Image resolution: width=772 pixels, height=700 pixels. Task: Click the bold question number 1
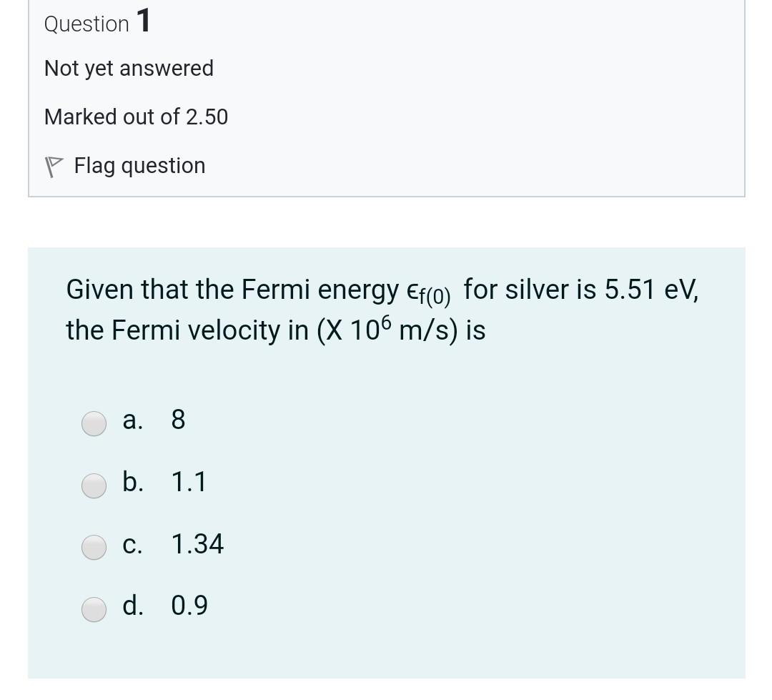(x=143, y=21)
